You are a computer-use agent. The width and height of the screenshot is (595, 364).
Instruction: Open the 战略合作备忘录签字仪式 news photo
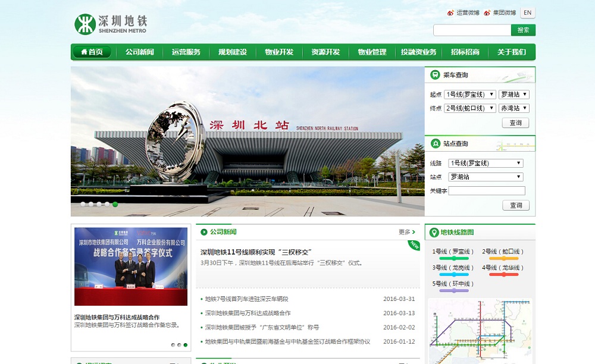[131, 266]
